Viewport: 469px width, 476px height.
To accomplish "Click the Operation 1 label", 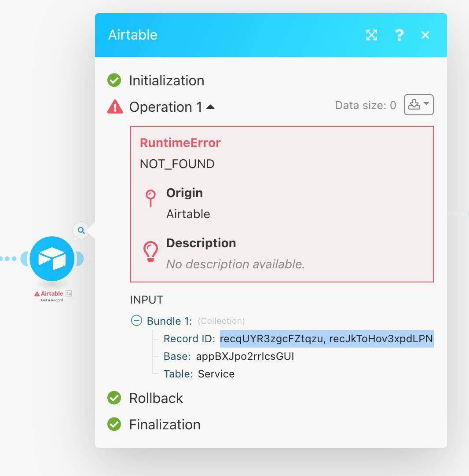I will (x=166, y=107).
